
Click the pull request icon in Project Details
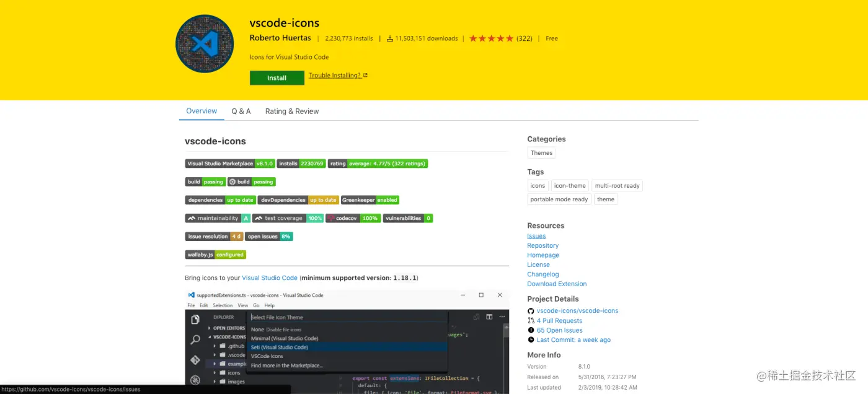(x=531, y=321)
